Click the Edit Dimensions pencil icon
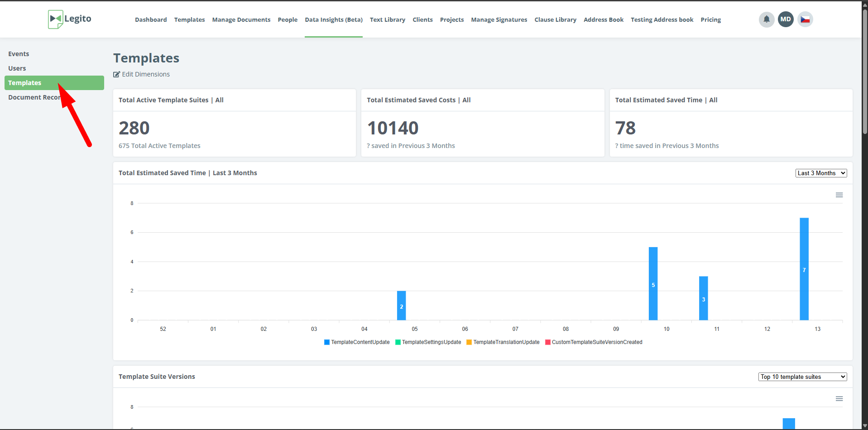This screenshot has width=868, height=430. pyautogui.click(x=116, y=74)
